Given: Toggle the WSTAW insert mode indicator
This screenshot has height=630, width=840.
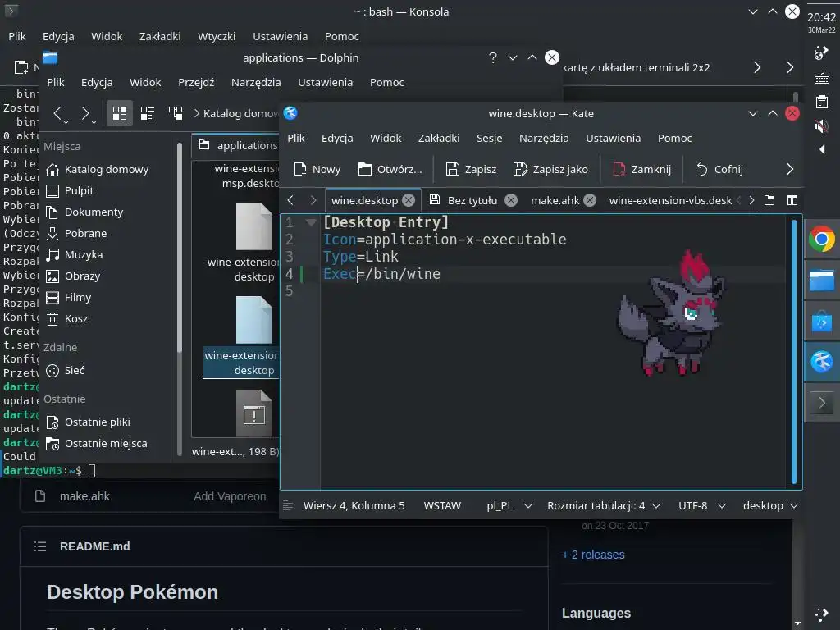Looking at the screenshot, I should click(x=442, y=505).
